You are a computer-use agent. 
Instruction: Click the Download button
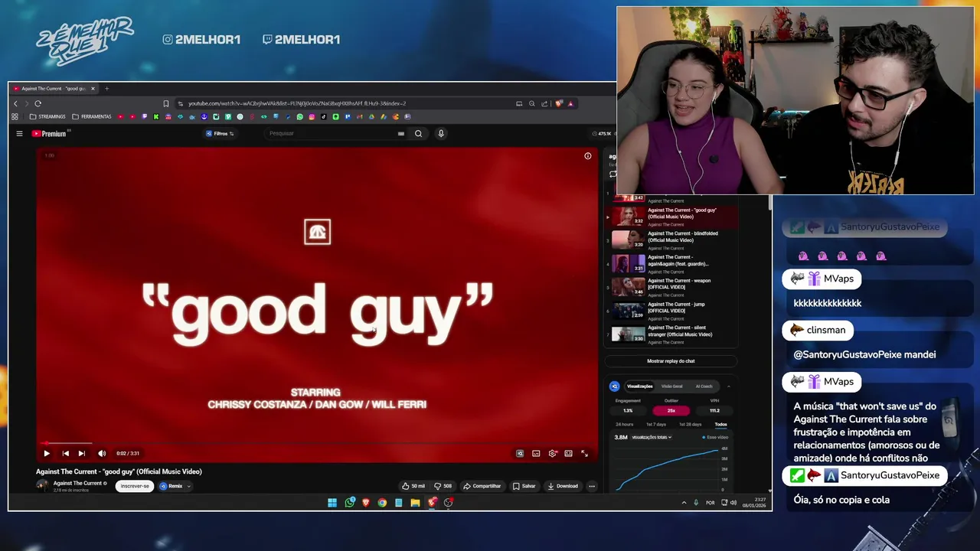[x=563, y=486]
